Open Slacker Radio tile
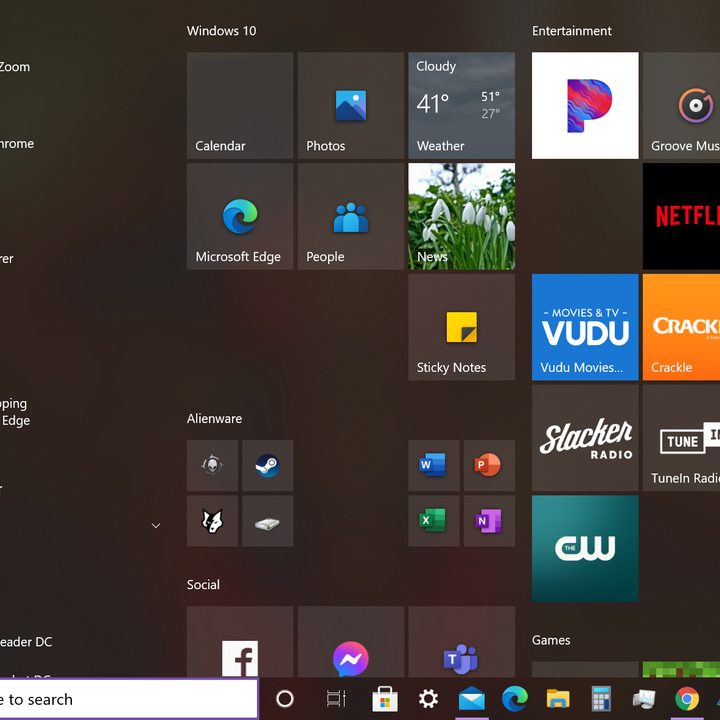720x720 pixels. click(x=585, y=438)
